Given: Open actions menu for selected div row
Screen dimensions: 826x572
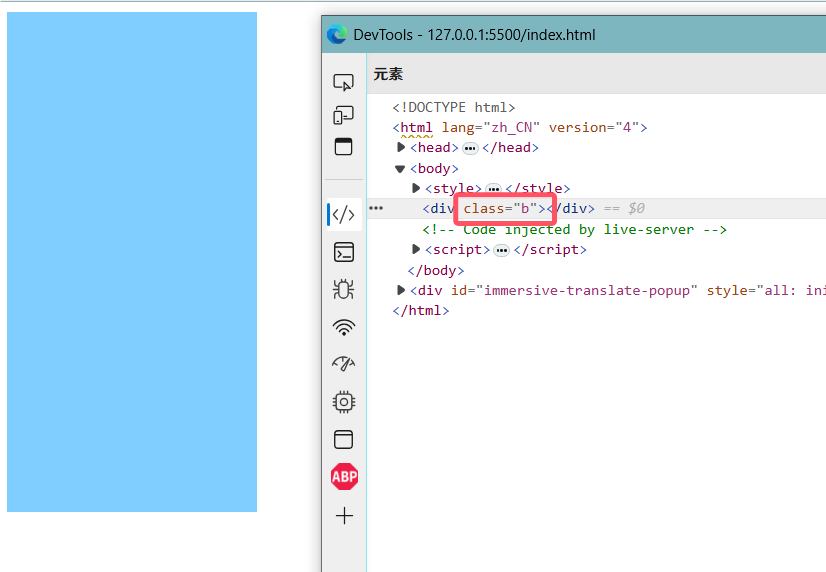Looking at the screenshot, I should coord(376,209).
